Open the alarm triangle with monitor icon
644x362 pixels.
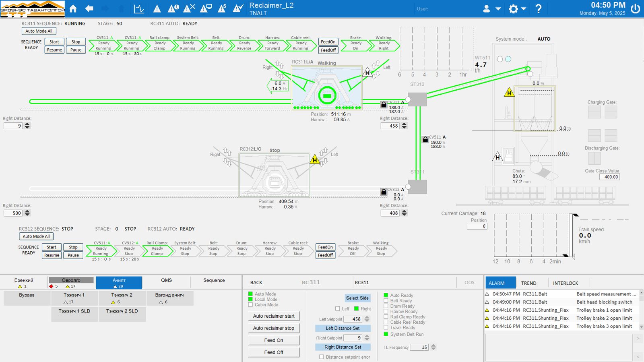tap(206, 8)
